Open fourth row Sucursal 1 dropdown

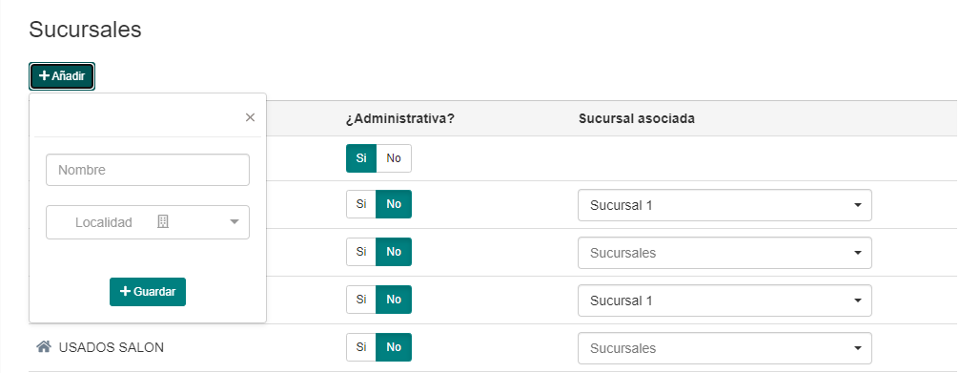click(x=725, y=300)
